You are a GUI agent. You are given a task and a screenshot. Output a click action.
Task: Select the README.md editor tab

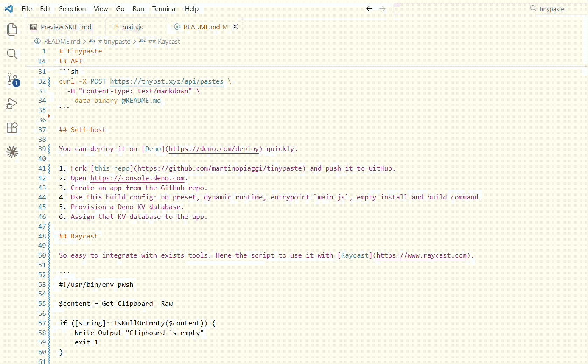(204, 27)
